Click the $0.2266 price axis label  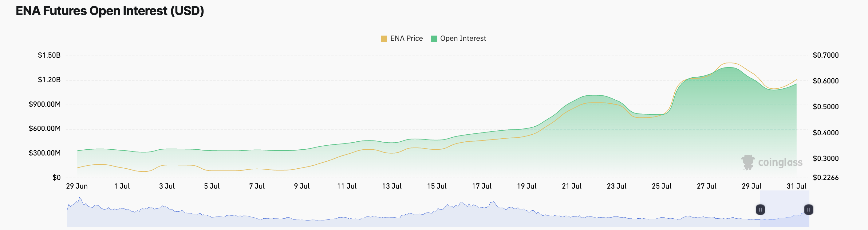click(x=826, y=178)
